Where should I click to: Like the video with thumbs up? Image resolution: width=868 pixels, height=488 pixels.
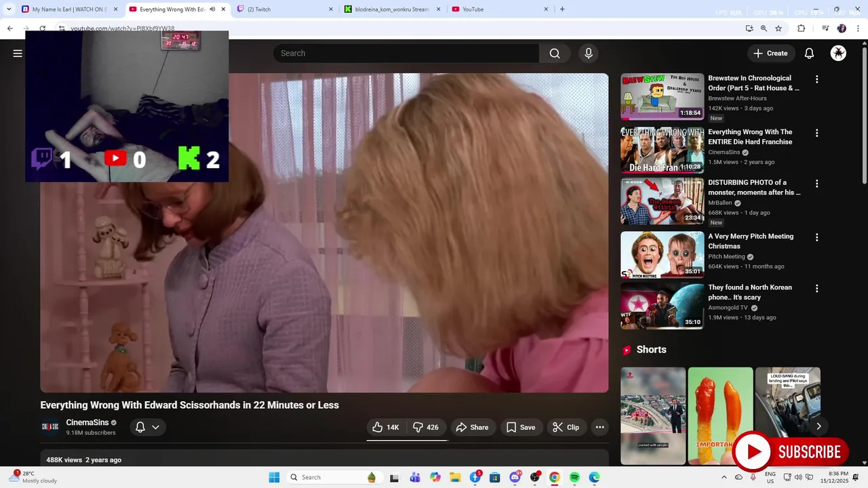(x=386, y=427)
